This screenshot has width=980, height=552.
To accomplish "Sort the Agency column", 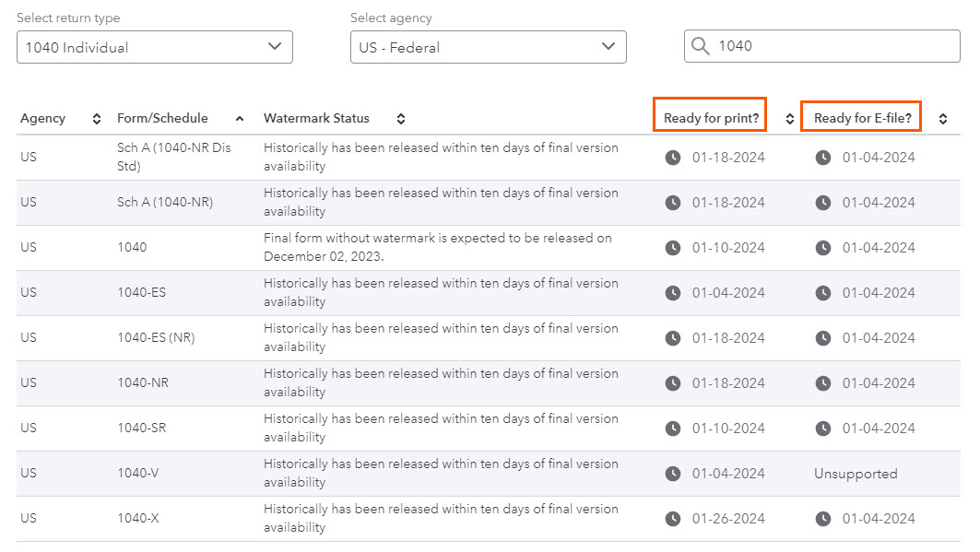I will pyautogui.click(x=97, y=118).
